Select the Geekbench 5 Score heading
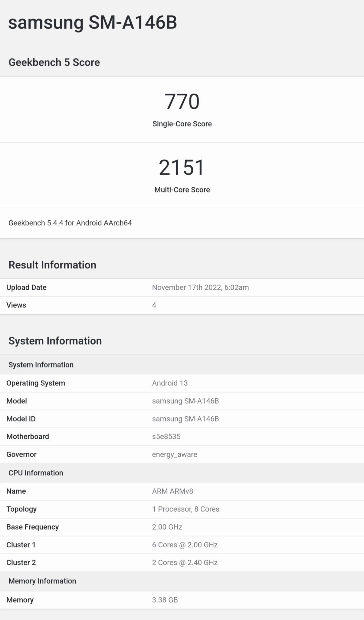Image resolution: width=364 pixels, height=620 pixels. tap(54, 62)
